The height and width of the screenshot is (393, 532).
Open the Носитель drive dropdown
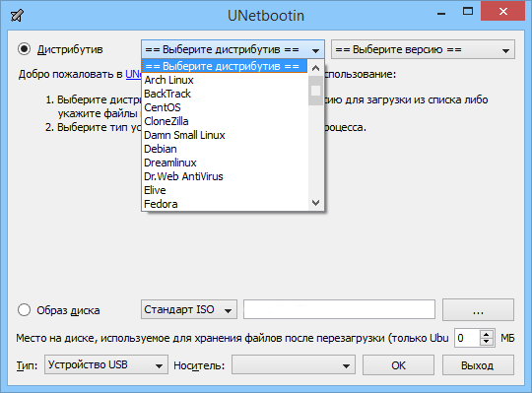(294, 364)
